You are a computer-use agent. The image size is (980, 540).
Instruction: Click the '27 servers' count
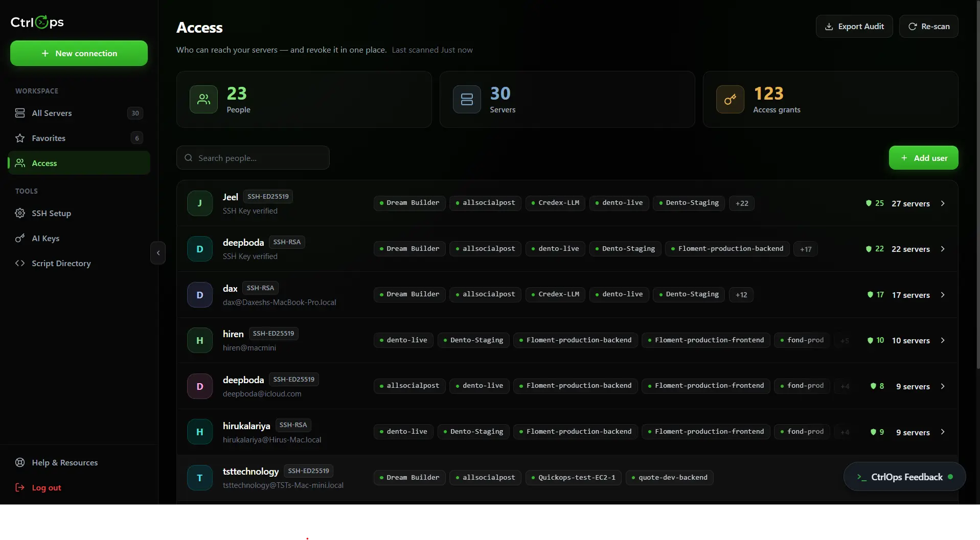(910, 203)
